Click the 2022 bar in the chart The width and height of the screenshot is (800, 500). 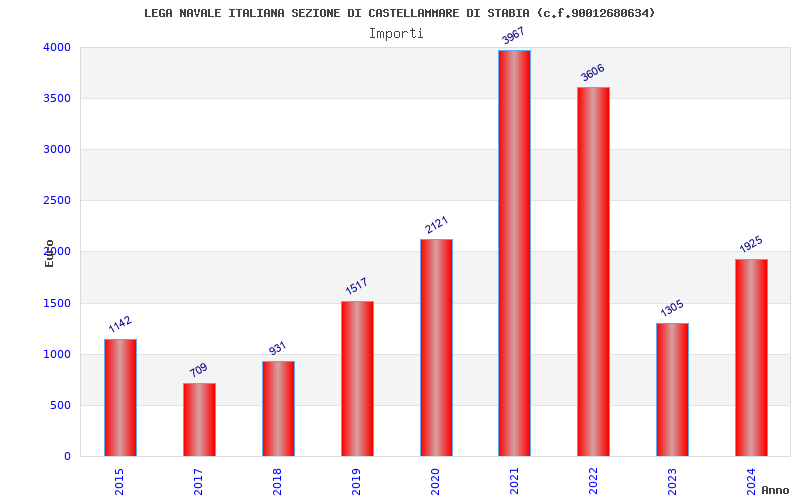(593, 271)
